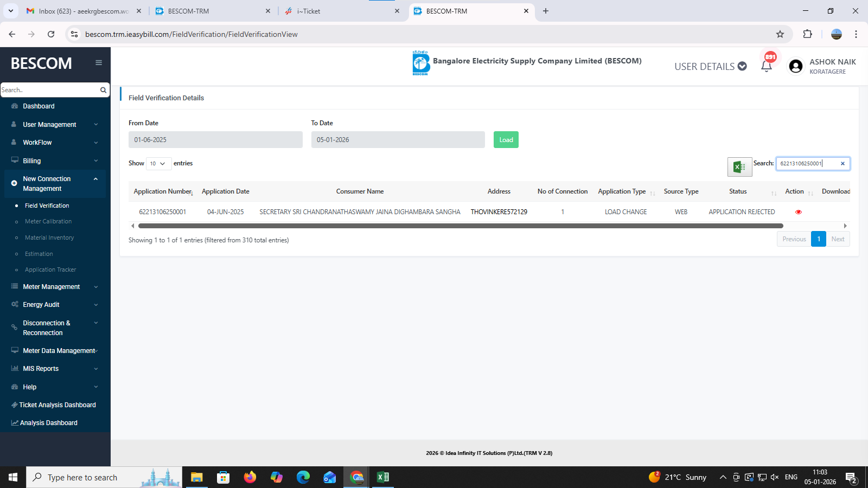Click the table's horizontal scrollbar
868x488 pixels.
click(x=461, y=226)
